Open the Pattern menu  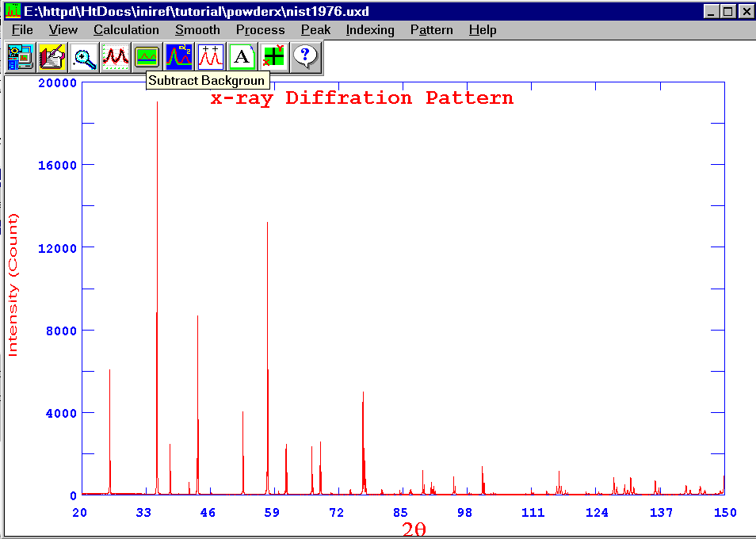(431, 30)
